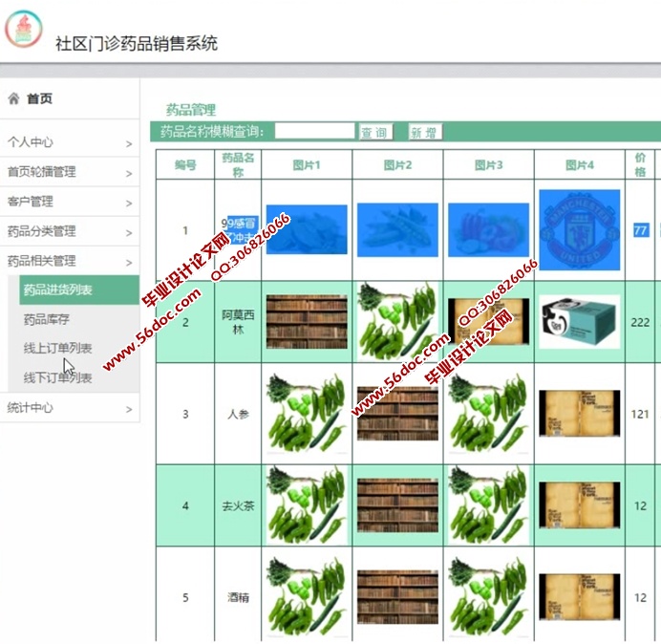This screenshot has width=661, height=644.
Task: Click the drug name 阿莫西林
Action: pos(238,322)
